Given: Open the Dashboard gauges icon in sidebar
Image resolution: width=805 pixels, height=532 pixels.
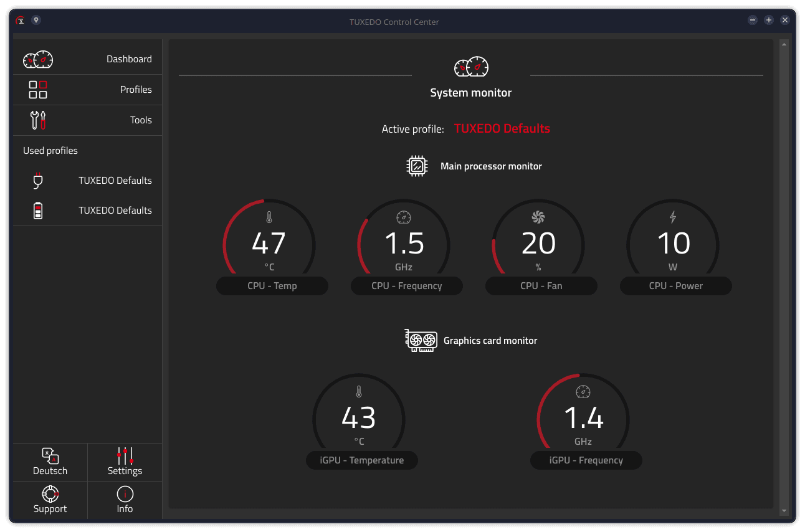Looking at the screenshot, I should tap(38, 59).
